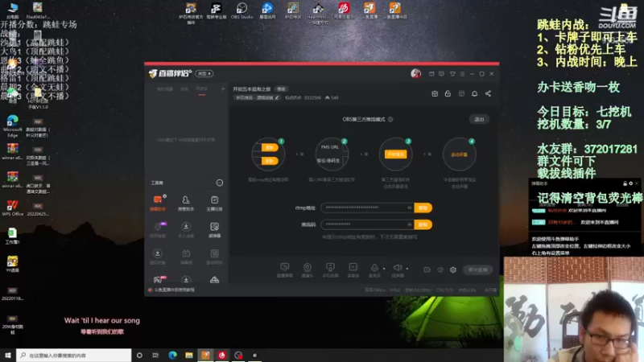The image size is (644, 362).
Task: Click the taskbar search box
Action: [74, 355]
